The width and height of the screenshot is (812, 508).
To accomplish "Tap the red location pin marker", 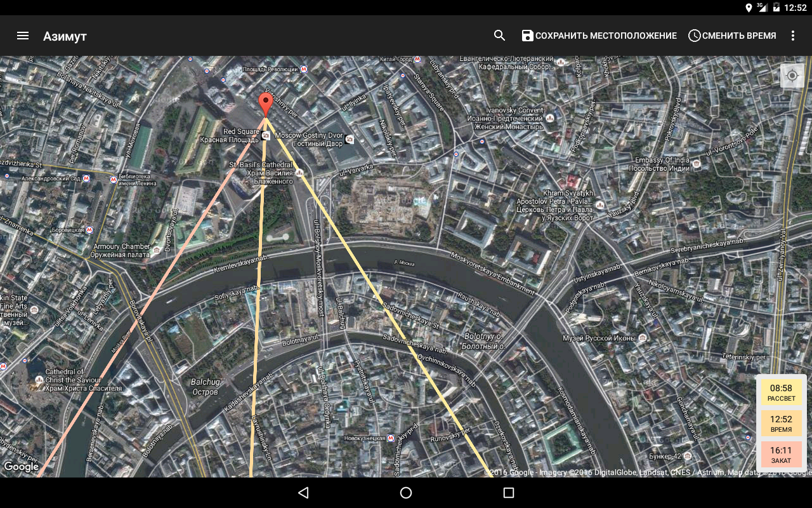I will [x=266, y=105].
